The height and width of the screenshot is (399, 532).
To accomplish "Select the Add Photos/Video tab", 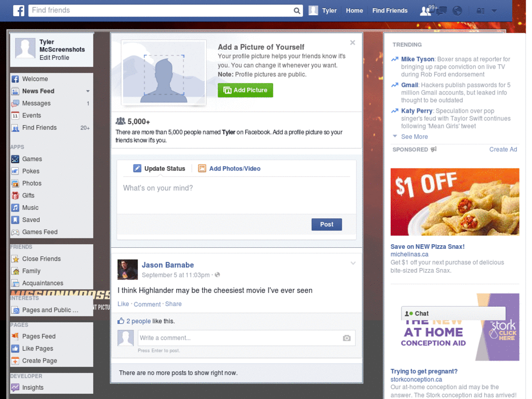I will [229, 169].
